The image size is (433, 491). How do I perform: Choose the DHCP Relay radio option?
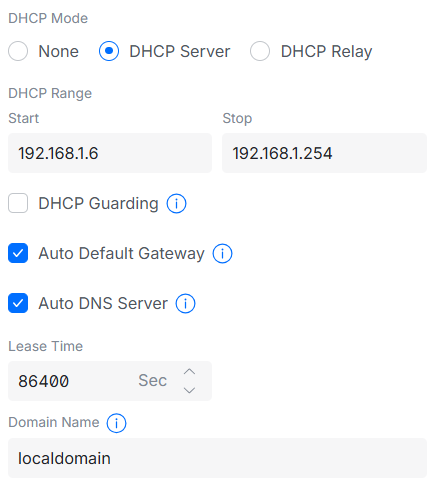[260, 51]
